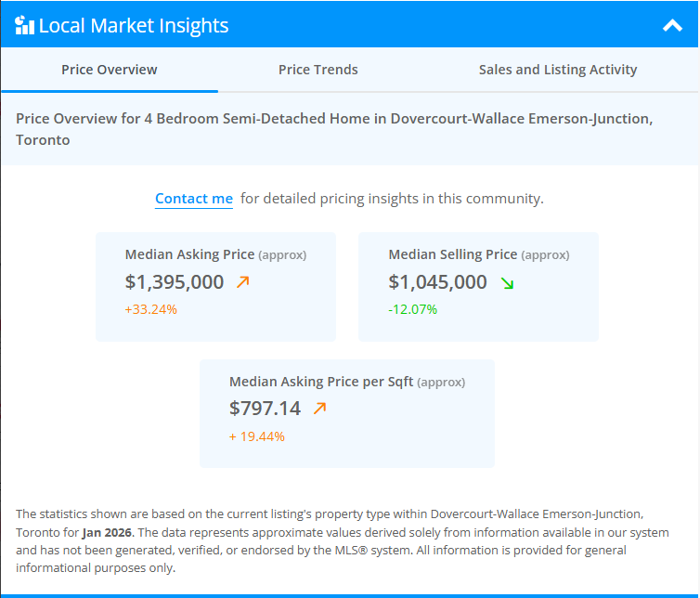Click the $1,395,000 asking price value

(x=175, y=282)
